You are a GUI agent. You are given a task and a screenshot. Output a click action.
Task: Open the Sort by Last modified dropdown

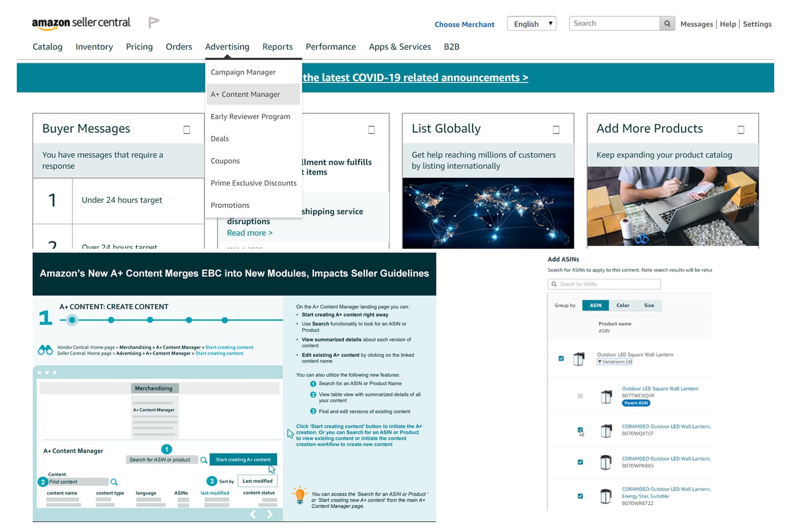pyautogui.click(x=258, y=481)
